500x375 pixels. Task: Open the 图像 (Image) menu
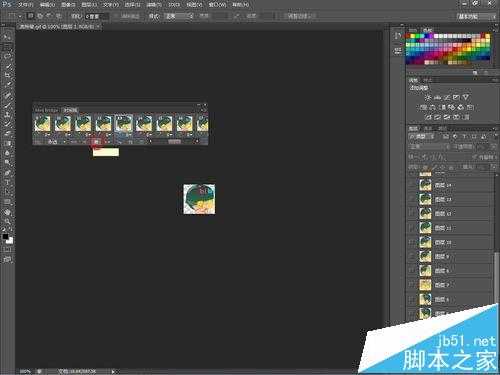(x=68, y=5)
